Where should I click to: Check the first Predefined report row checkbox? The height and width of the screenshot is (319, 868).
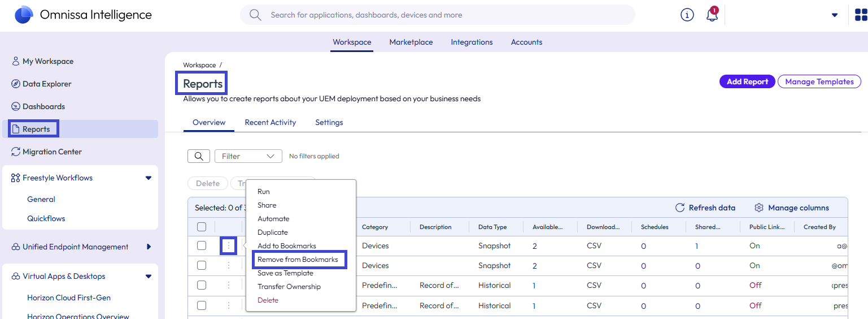pyautogui.click(x=202, y=285)
